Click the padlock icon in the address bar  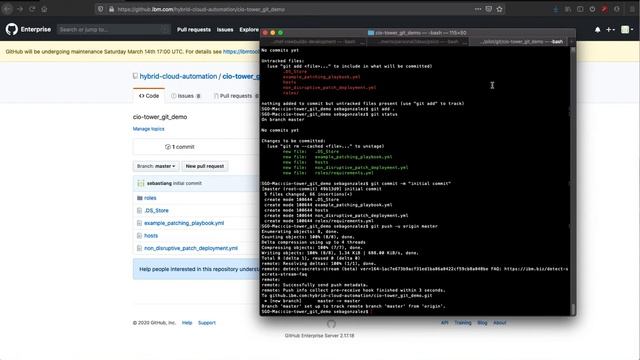click(111, 9)
